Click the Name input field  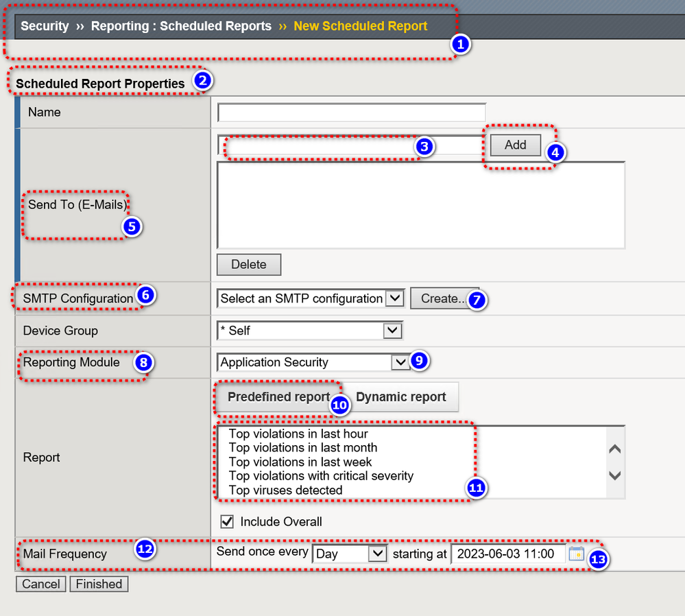tap(351, 112)
